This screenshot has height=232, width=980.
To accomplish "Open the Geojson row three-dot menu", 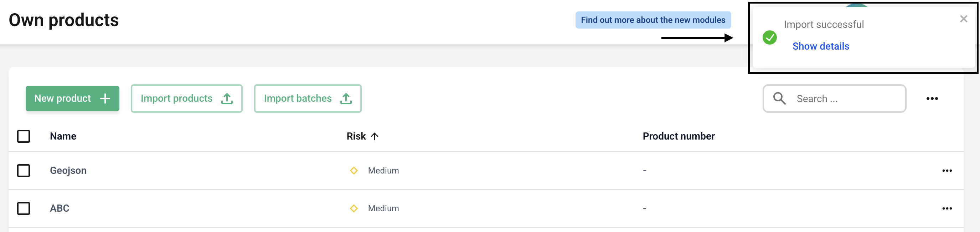I will pyautogui.click(x=947, y=171).
